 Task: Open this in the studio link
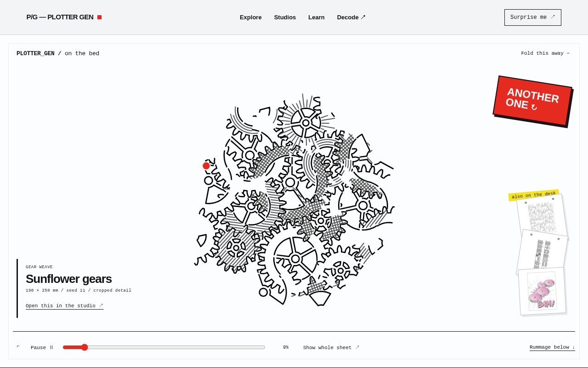[x=64, y=306]
